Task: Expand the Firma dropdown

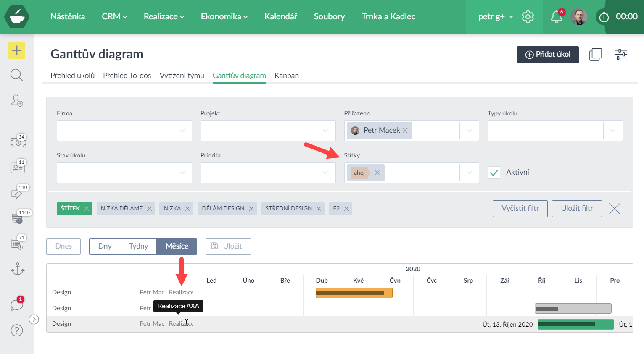Action: 182,131
